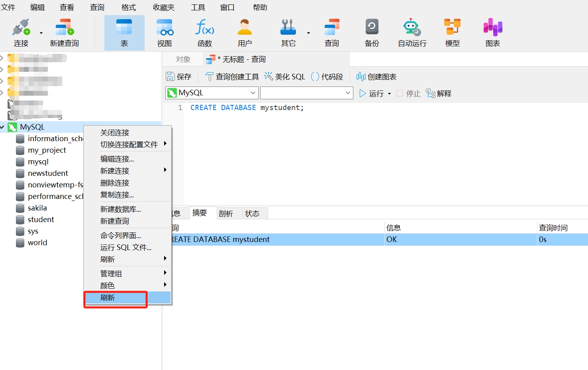Open the 查询 query toolbar icon

pos(332,33)
